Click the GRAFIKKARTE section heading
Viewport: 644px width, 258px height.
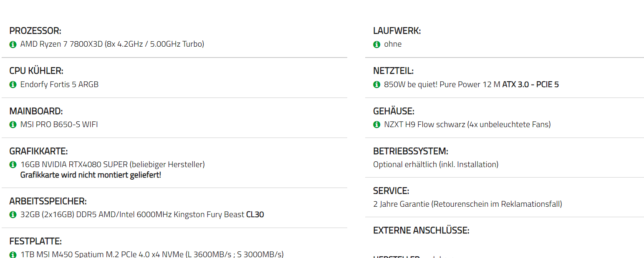(x=38, y=151)
